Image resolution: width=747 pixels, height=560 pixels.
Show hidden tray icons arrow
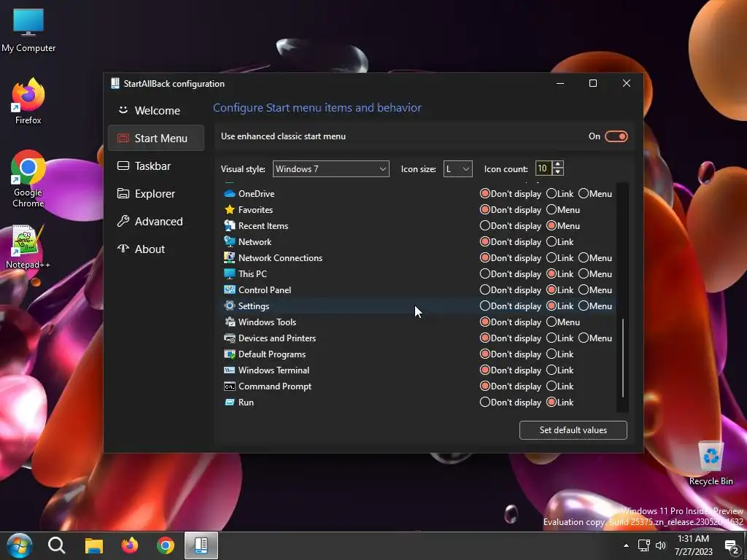click(x=626, y=545)
